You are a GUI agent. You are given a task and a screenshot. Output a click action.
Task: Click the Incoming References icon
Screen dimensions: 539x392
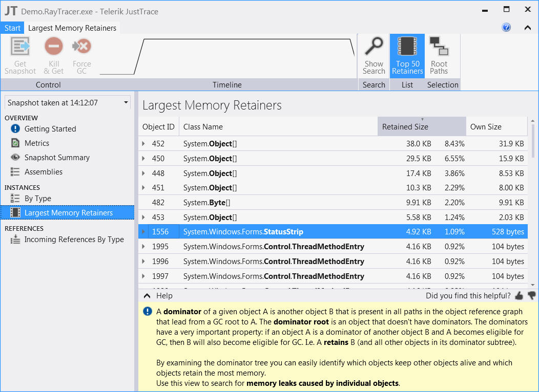15,239
